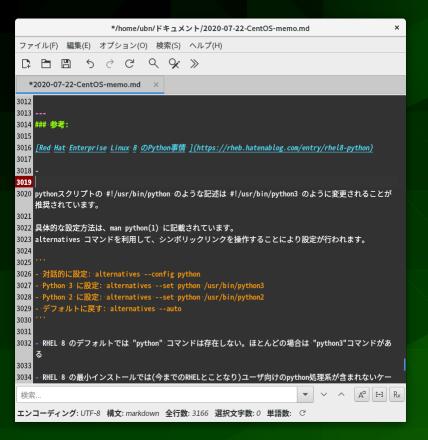Viewport: 428px width, 440px height.
Task: Toggle whole-word match search option
Action: coord(379,395)
